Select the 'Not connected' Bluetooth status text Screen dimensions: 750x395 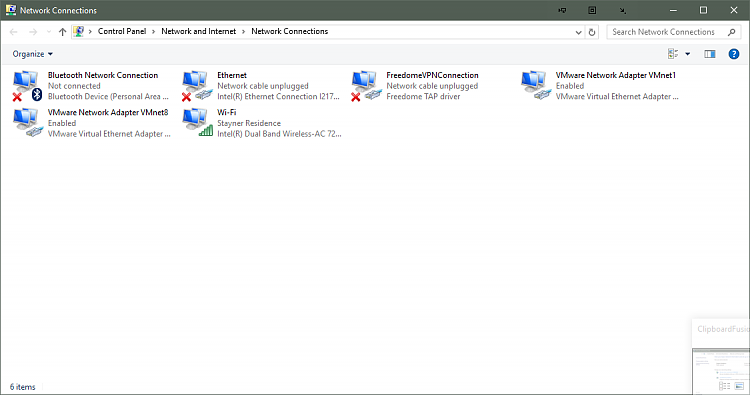74,86
